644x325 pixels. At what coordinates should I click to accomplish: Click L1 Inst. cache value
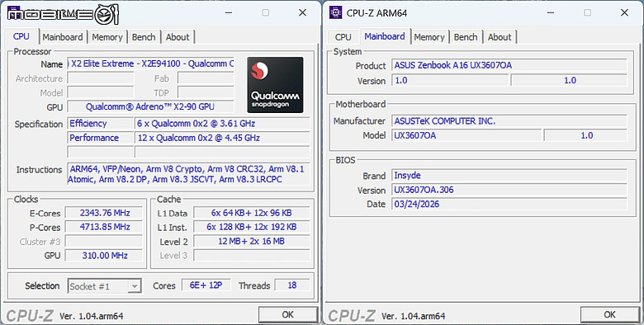(x=251, y=227)
